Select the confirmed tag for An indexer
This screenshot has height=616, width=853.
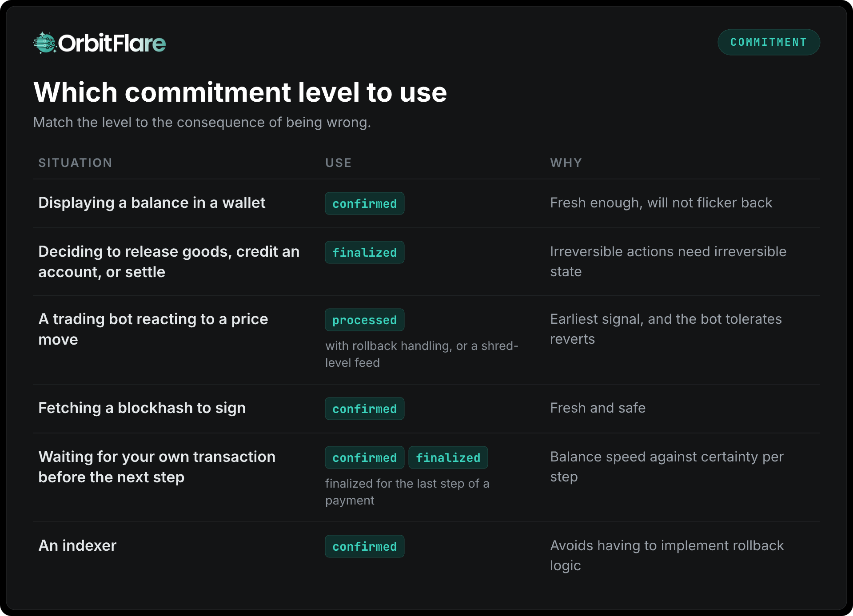point(365,546)
